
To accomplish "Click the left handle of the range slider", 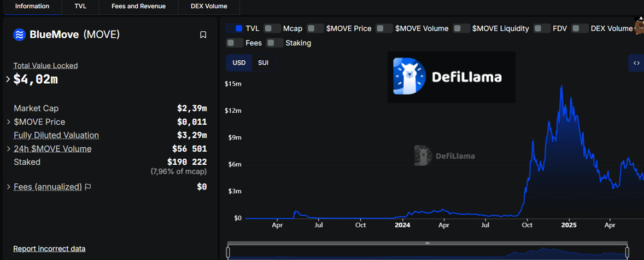I will [229, 252].
